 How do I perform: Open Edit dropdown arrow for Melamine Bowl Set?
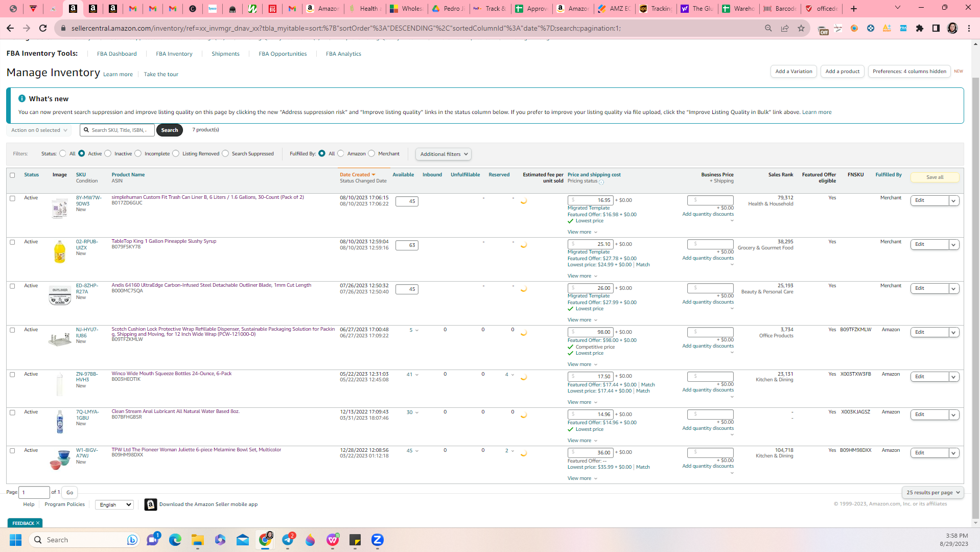[953, 453]
